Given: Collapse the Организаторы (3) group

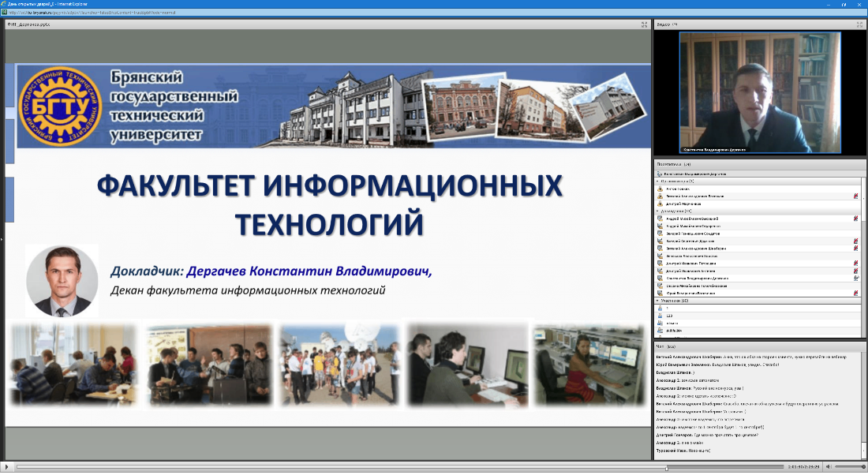Looking at the screenshot, I should click(658, 181).
